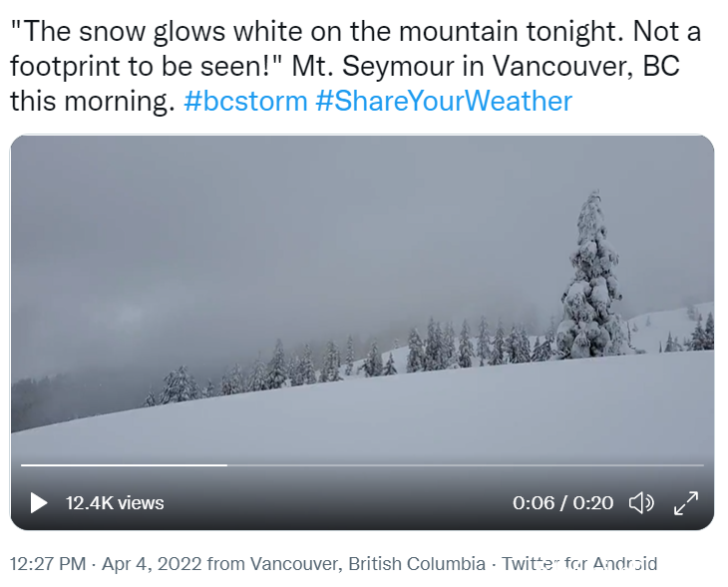The image size is (728, 587).
Task: Open the Vancouver, British Columbia location link
Action: tap(368, 564)
